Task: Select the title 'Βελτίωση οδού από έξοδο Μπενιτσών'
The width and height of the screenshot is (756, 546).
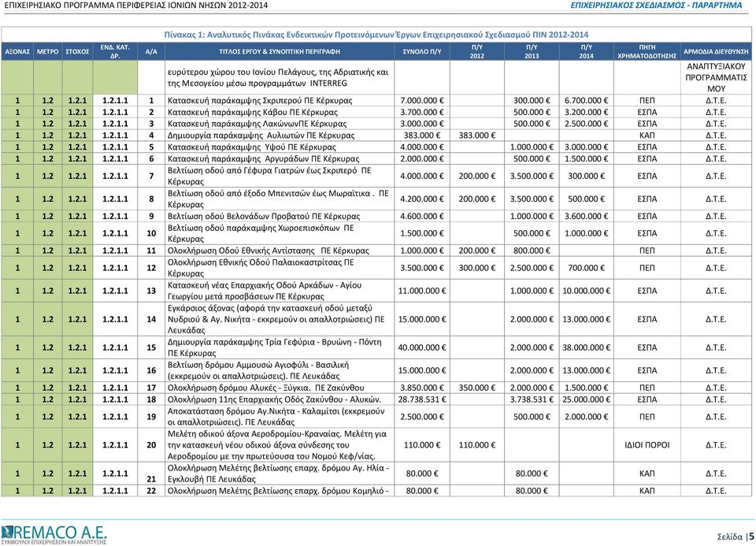Action: tap(278, 199)
